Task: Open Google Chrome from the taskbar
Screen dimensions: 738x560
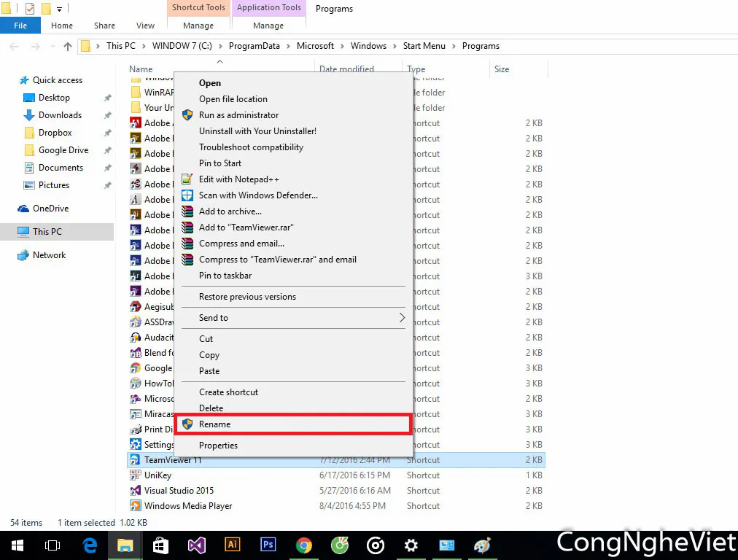Action: (304, 545)
